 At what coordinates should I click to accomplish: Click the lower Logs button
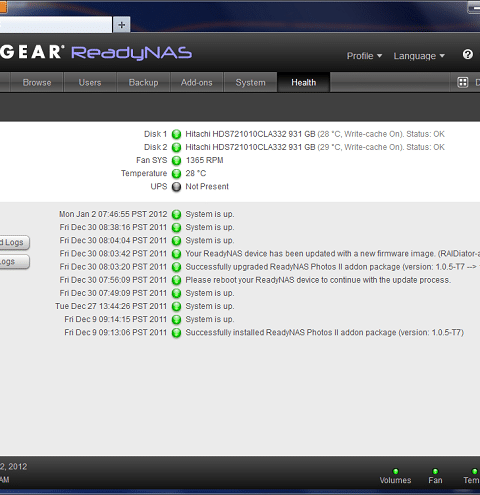point(15,262)
